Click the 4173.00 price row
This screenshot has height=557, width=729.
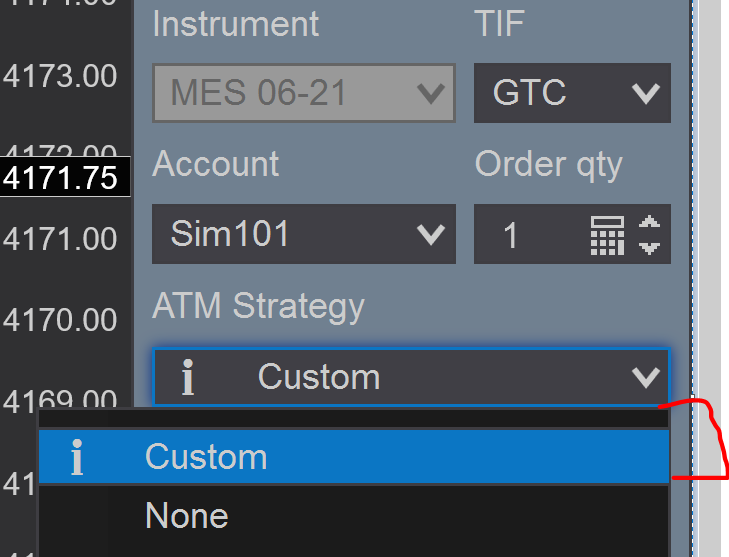pos(60,75)
